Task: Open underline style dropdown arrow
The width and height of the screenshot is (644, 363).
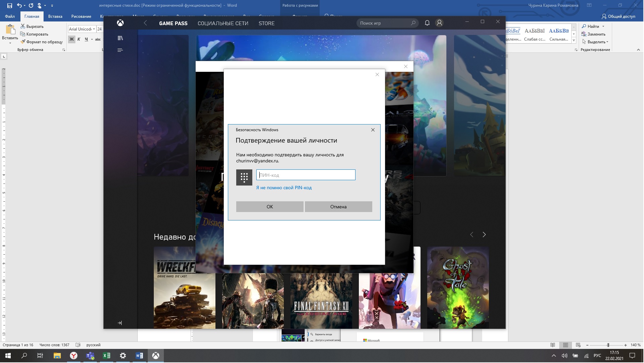Action: [92, 40]
